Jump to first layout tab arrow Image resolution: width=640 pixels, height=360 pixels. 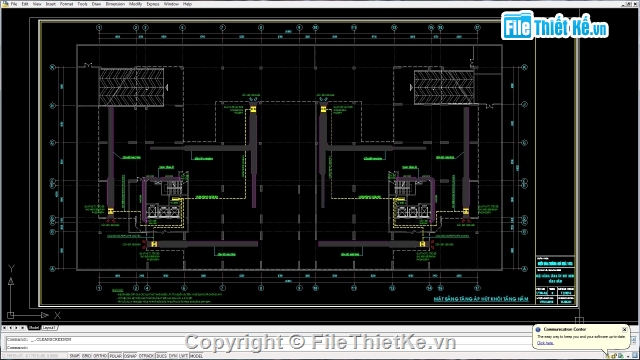pyautogui.click(x=4, y=328)
